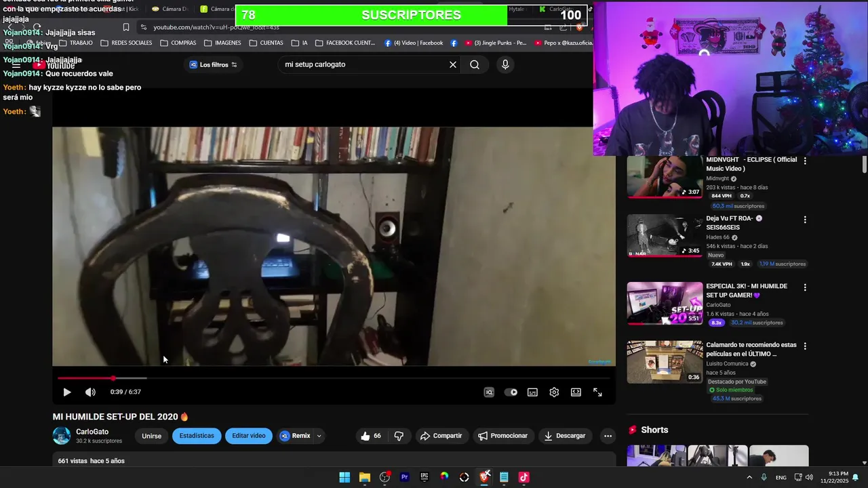The height and width of the screenshot is (488, 868).
Task: Open the first Shorts thumbnail
Action: pyautogui.click(x=656, y=455)
